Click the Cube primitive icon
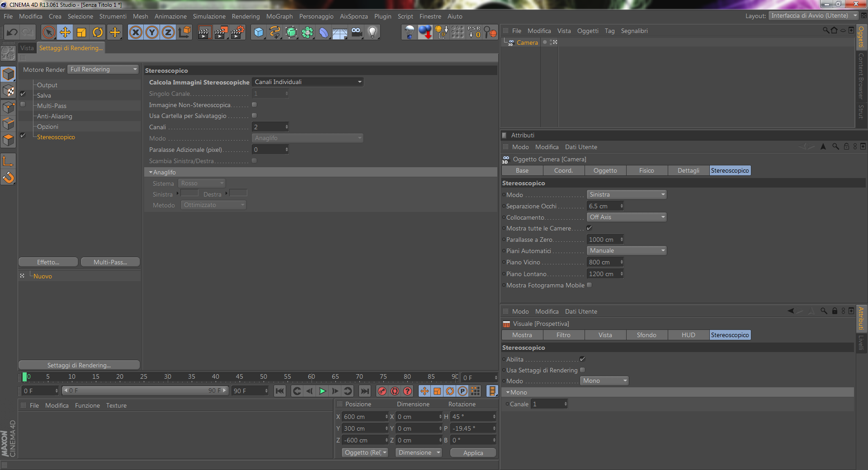The width and height of the screenshot is (868, 470). point(259,33)
